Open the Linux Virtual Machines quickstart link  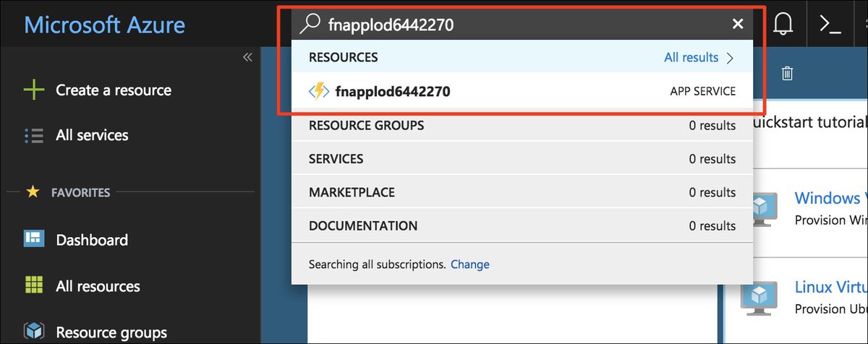pyautogui.click(x=830, y=288)
